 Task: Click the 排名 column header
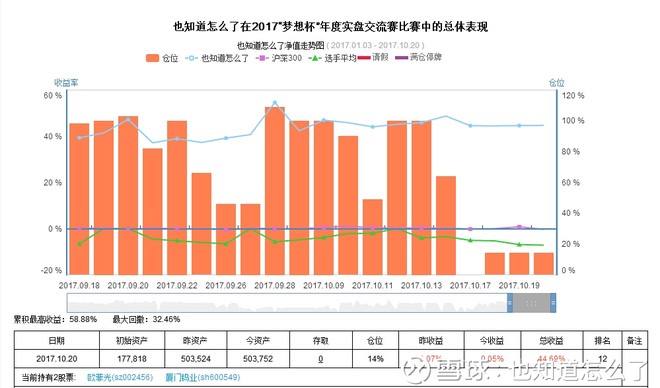[602, 340]
